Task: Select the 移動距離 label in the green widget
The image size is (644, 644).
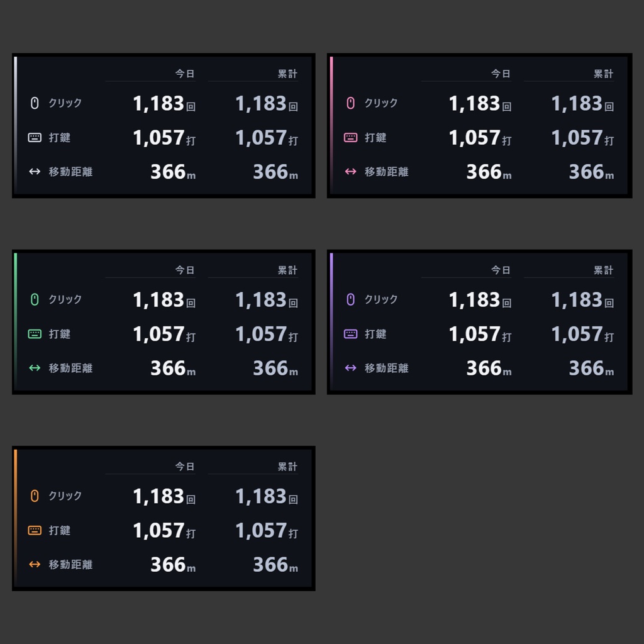Action: point(70,368)
